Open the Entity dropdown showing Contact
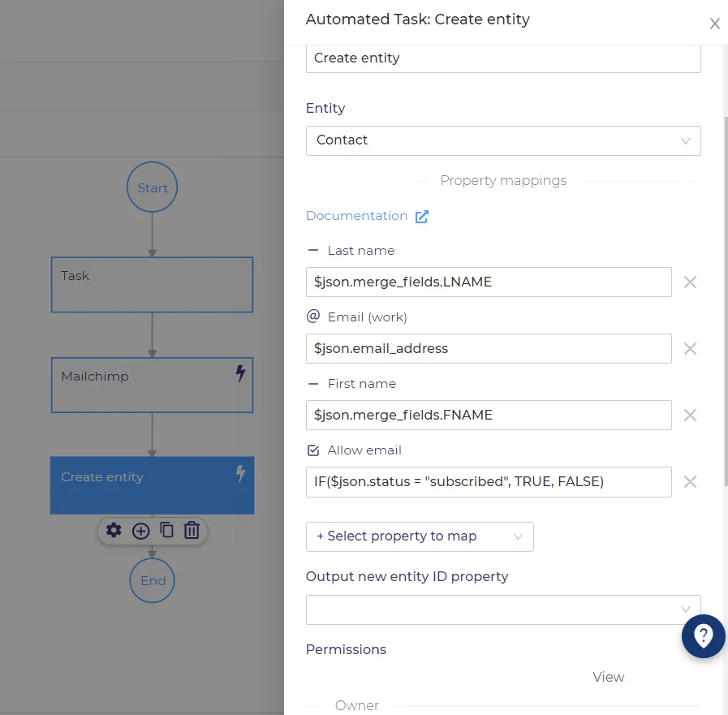The image size is (728, 715). click(503, 140)
